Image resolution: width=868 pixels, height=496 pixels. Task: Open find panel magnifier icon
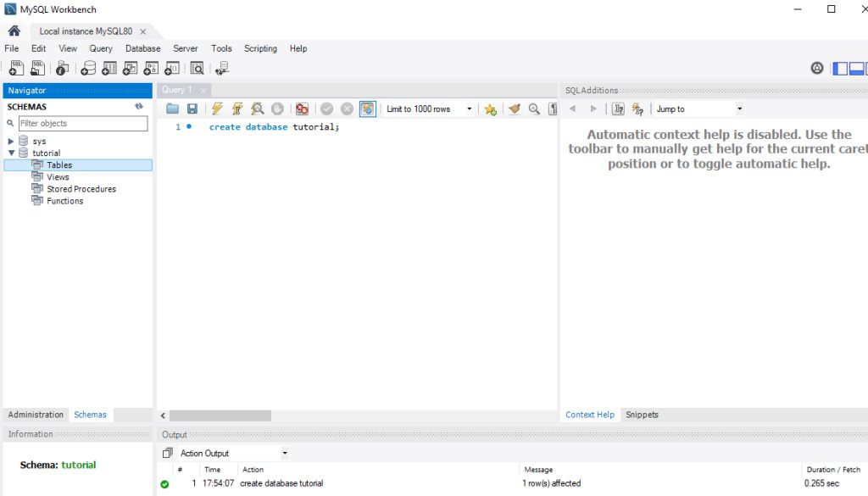click(x=534, y=109)
